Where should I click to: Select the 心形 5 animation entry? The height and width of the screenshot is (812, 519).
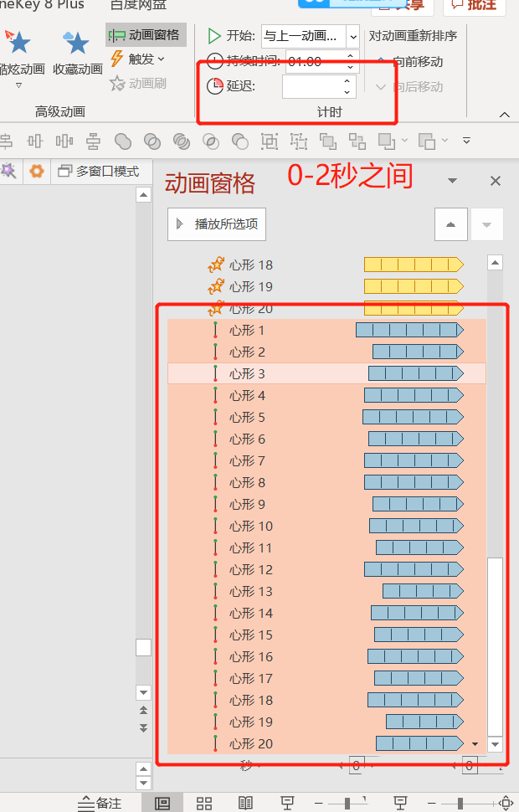coord(326,417)
